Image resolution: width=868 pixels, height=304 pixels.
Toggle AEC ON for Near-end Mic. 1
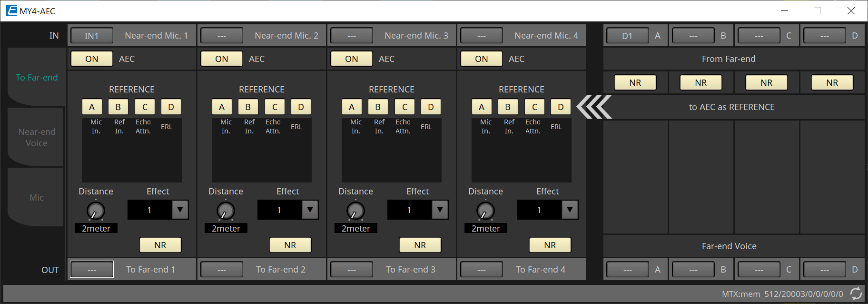click(92, 59)
